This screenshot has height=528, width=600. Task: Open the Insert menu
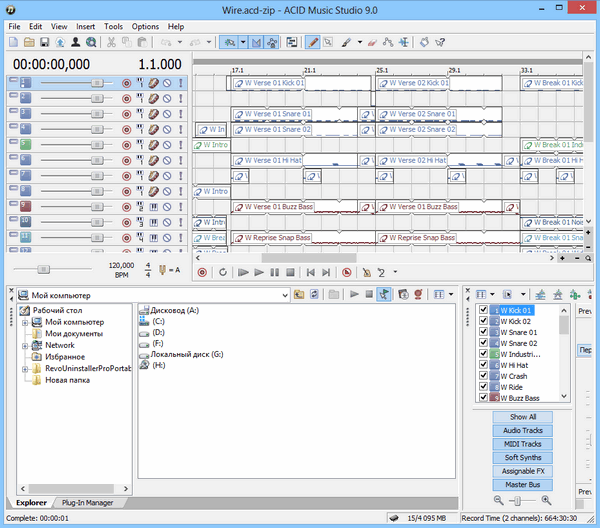coord(86,27)
